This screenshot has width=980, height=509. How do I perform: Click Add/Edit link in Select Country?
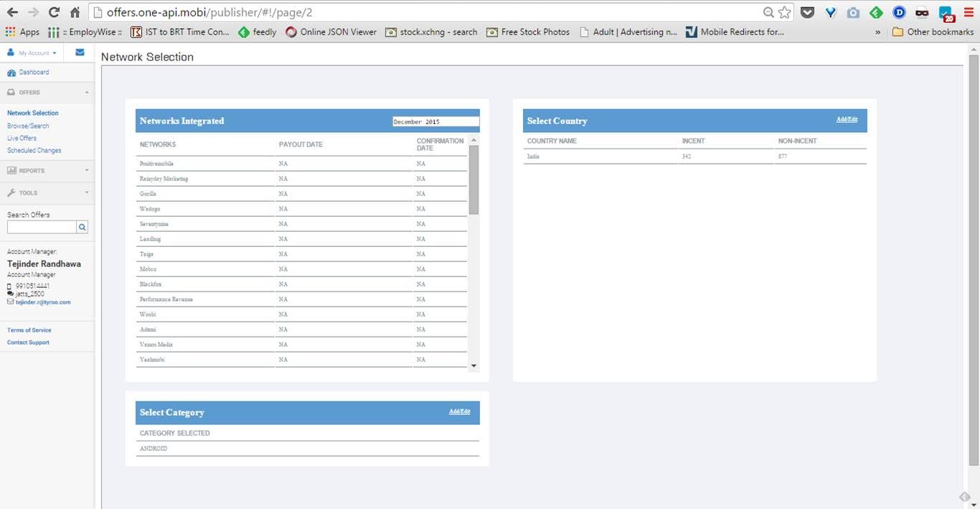[x=847, y=119]
